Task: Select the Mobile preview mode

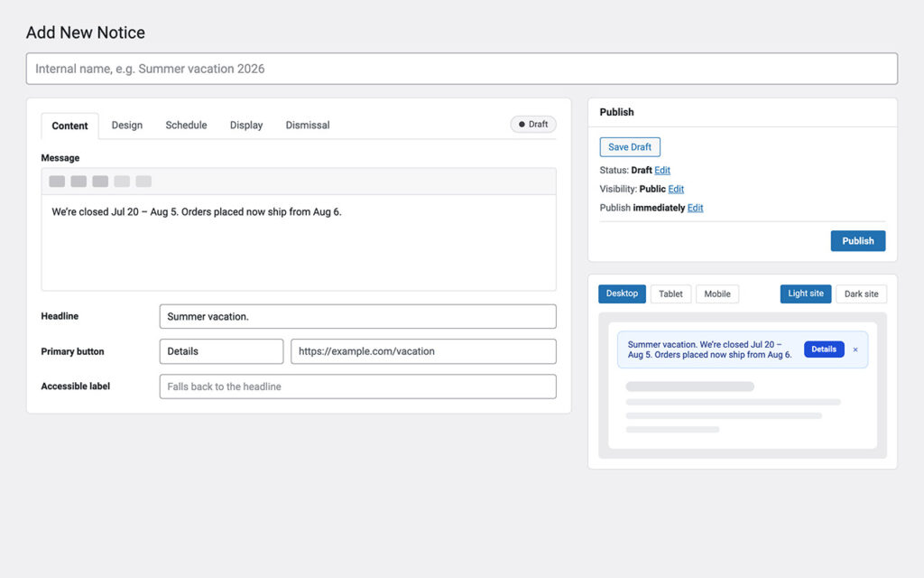Action: 717,294
